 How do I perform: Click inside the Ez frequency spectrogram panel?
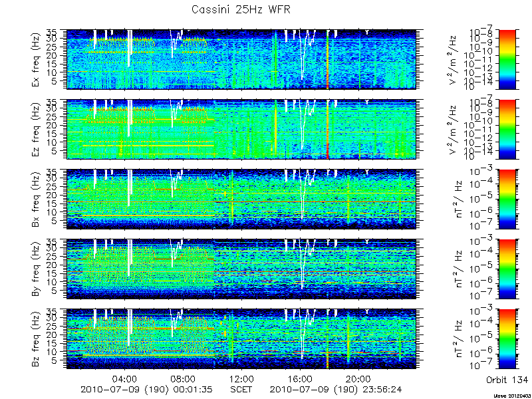click(241, 129)
